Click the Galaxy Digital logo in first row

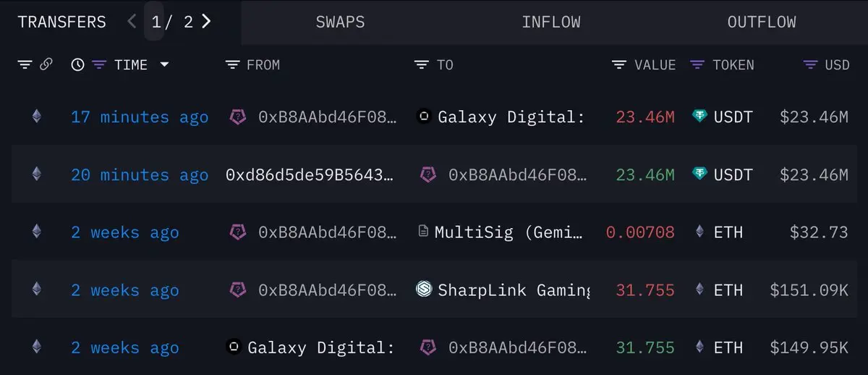point(425,116)
